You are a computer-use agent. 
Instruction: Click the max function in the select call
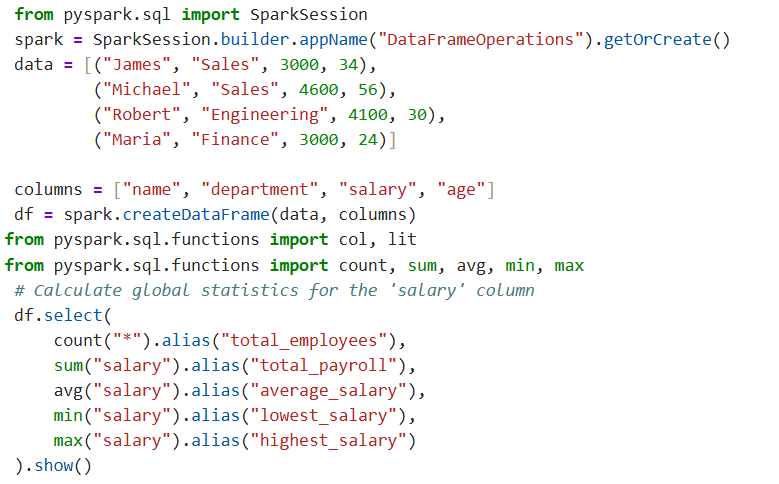[68, 441]
